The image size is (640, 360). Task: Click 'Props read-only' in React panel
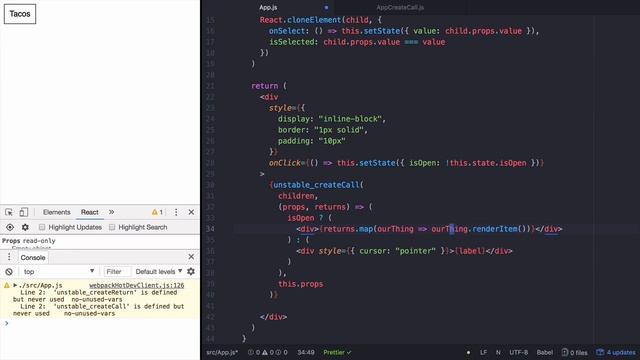coord(29,241)
